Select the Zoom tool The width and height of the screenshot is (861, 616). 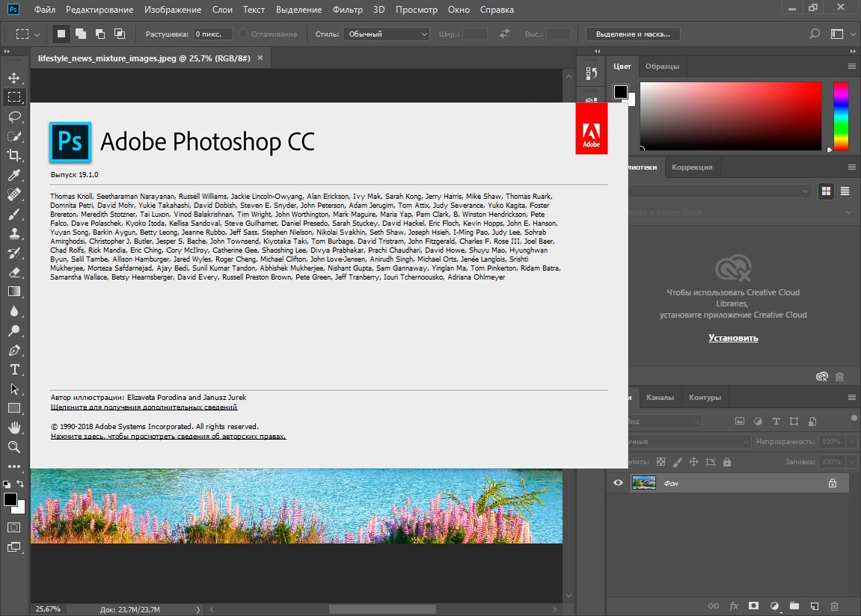click(x=14, y=447)
